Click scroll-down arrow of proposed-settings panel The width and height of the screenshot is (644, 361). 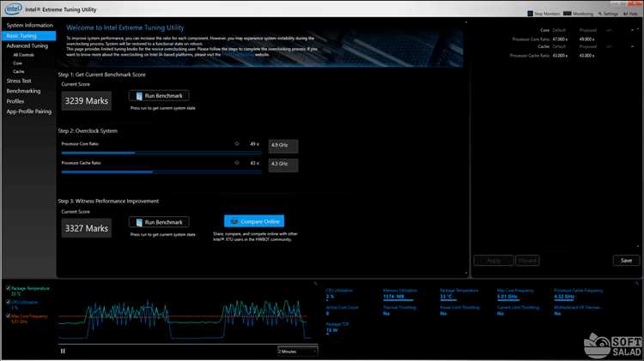(638, 246)
